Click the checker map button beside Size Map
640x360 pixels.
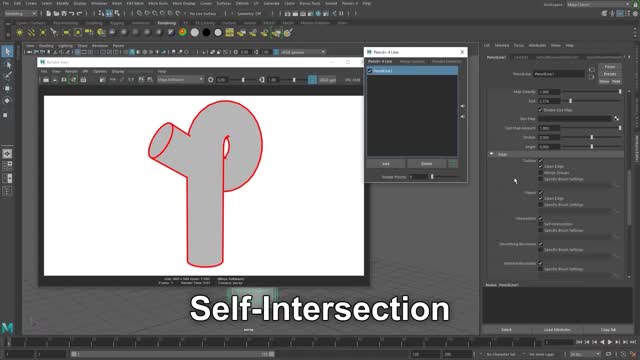coord(616,119)
